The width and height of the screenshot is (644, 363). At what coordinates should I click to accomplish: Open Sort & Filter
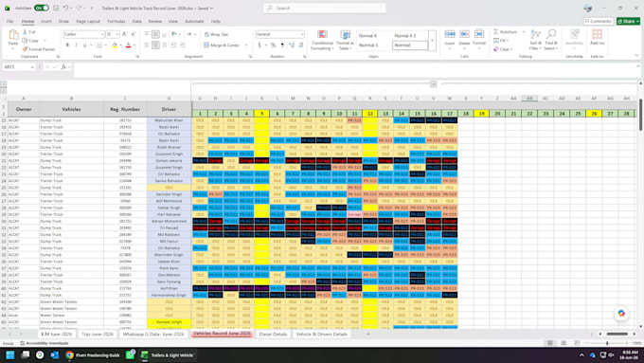[536, 40]
